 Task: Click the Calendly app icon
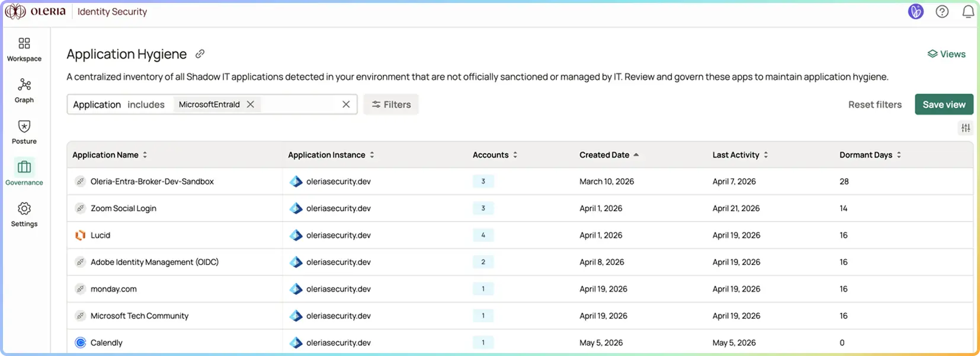81,342
